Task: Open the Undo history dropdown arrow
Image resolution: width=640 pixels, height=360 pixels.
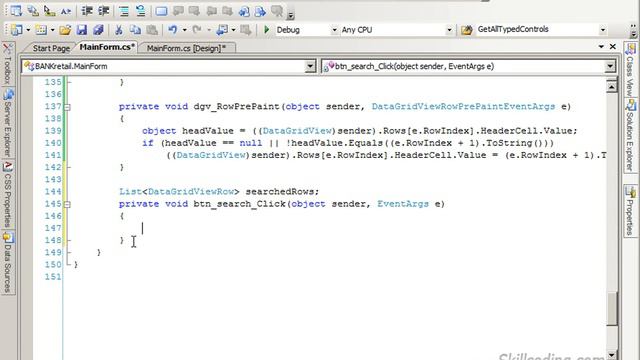Action: click(184, 30)
